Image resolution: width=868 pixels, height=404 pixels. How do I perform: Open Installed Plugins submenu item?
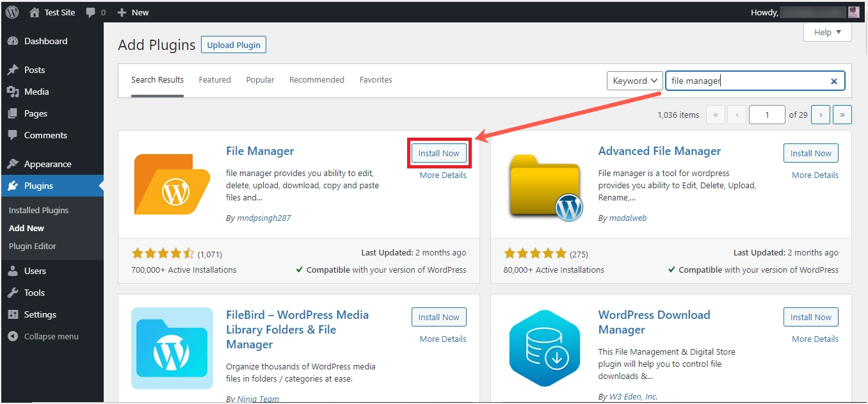tap(38, 210)
